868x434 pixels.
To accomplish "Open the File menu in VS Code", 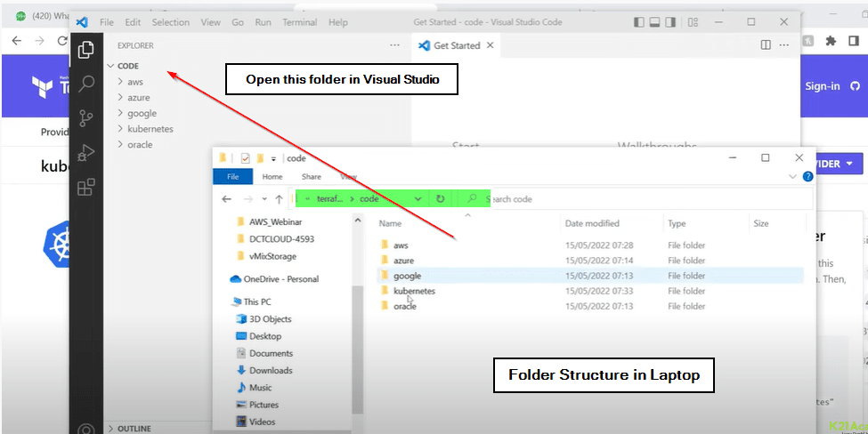I will pyautogui.click(x=106, y=22).
